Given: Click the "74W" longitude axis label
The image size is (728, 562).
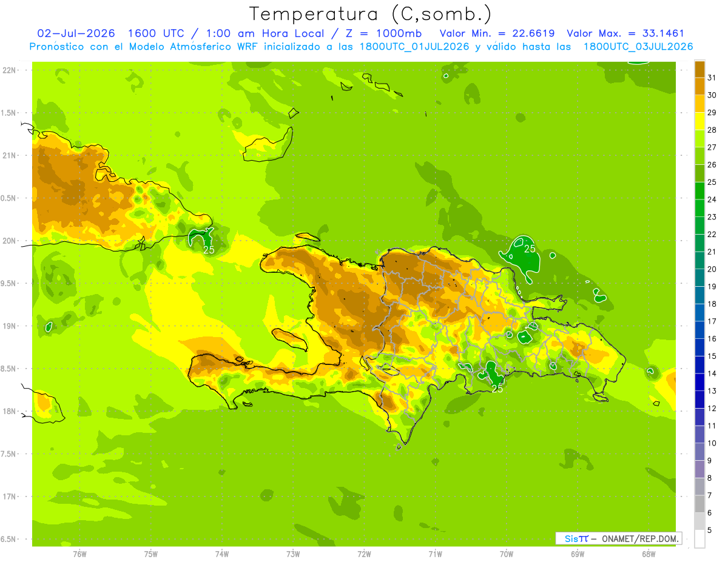Looking at the screenshot, I should [x=222, y=554].
